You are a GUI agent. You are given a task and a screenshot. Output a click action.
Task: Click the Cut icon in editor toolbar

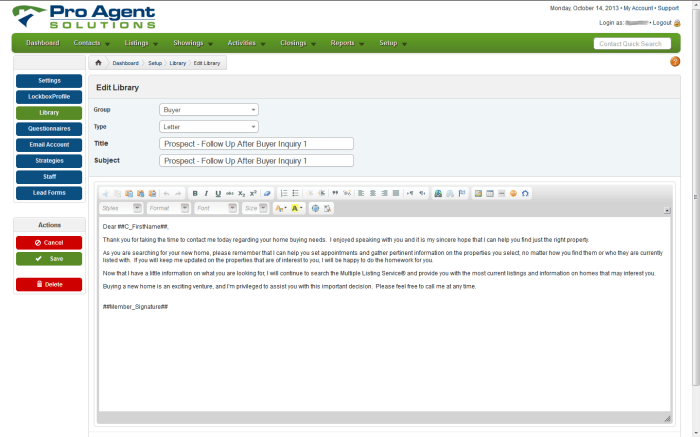106,193
